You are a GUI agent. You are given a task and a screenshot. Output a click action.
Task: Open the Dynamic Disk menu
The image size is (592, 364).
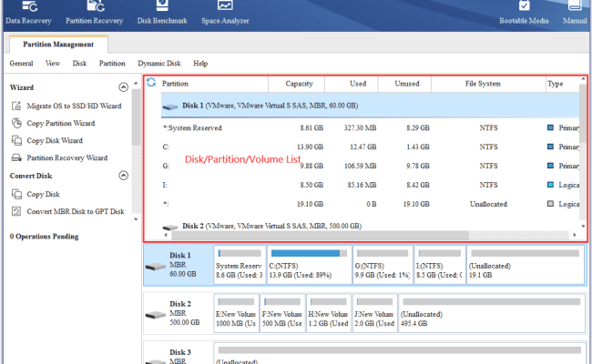[x=159, y=64]
